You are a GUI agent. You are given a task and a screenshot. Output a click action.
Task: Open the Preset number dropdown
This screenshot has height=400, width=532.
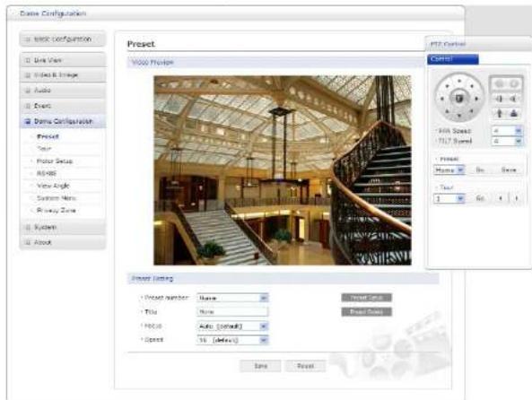point(232,298)
